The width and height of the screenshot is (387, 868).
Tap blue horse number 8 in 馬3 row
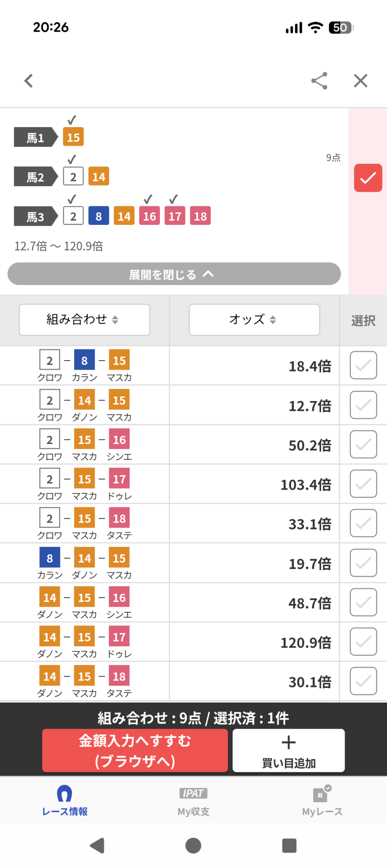[99, 216]
